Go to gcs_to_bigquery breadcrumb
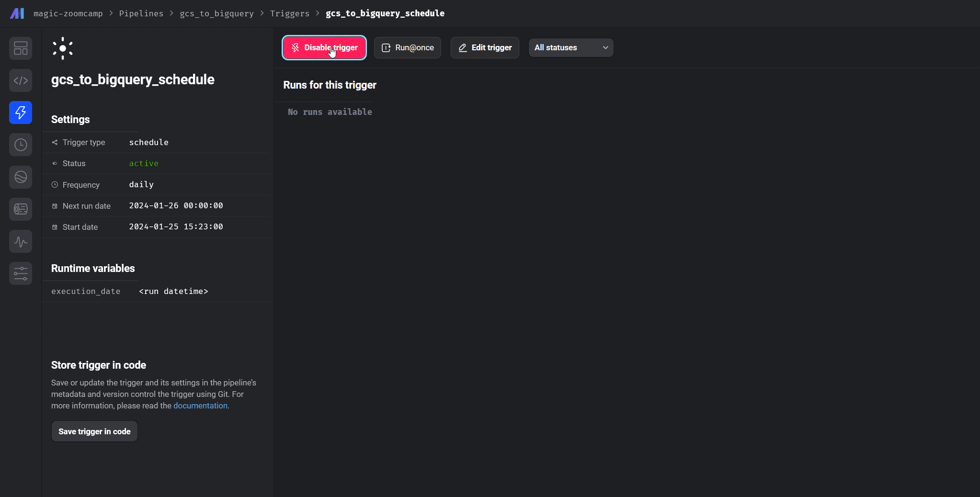The image size is (980, 497). point(217,13)
